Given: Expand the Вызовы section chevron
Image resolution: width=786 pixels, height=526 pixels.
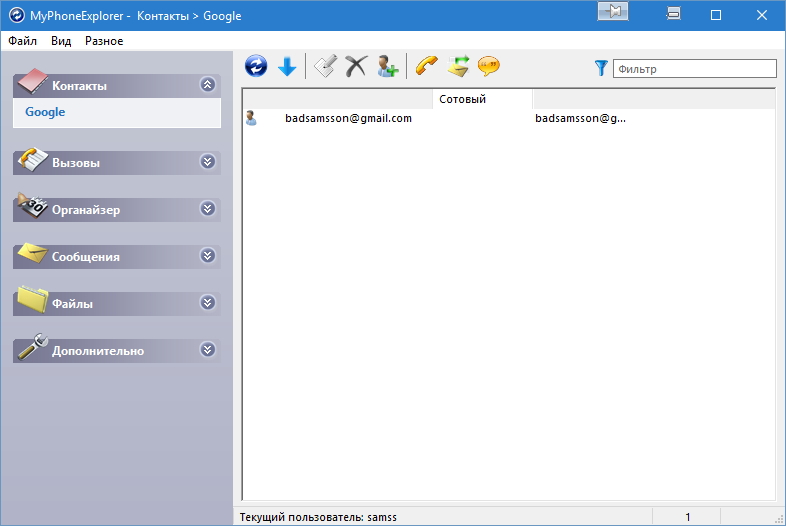Looking at the screenshot, I should pos(208,161).
